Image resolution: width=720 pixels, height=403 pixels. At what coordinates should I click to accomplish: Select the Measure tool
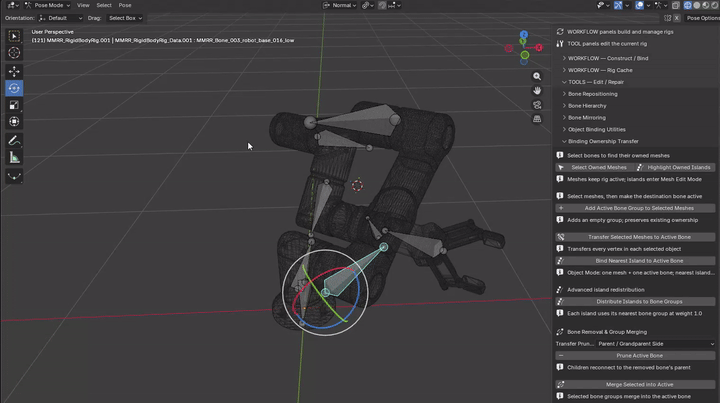coord(14,157)
